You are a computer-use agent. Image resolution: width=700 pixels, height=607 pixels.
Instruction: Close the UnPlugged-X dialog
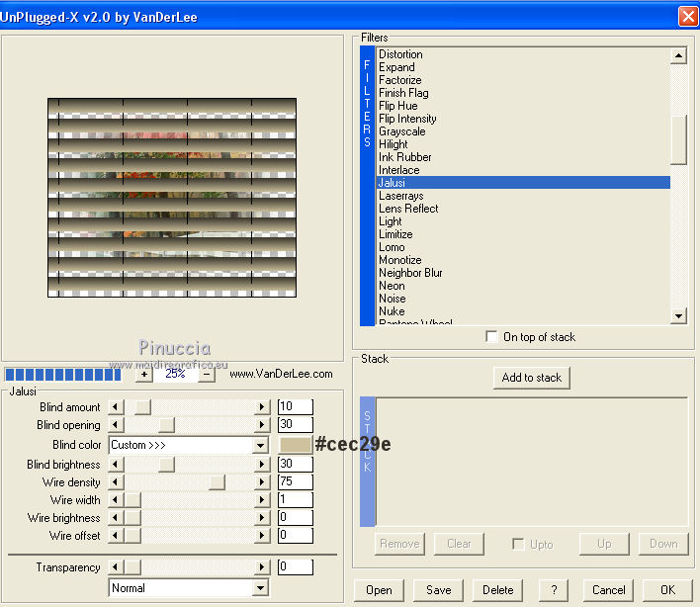click(688, 17)
